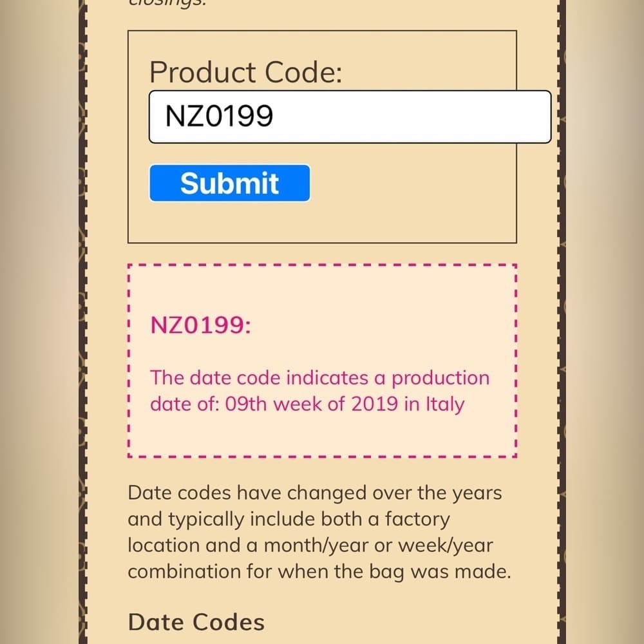644x644 pixels.
Task: Focus the Product Code input field
Action: pyautogui.click(x=350, y=117)
